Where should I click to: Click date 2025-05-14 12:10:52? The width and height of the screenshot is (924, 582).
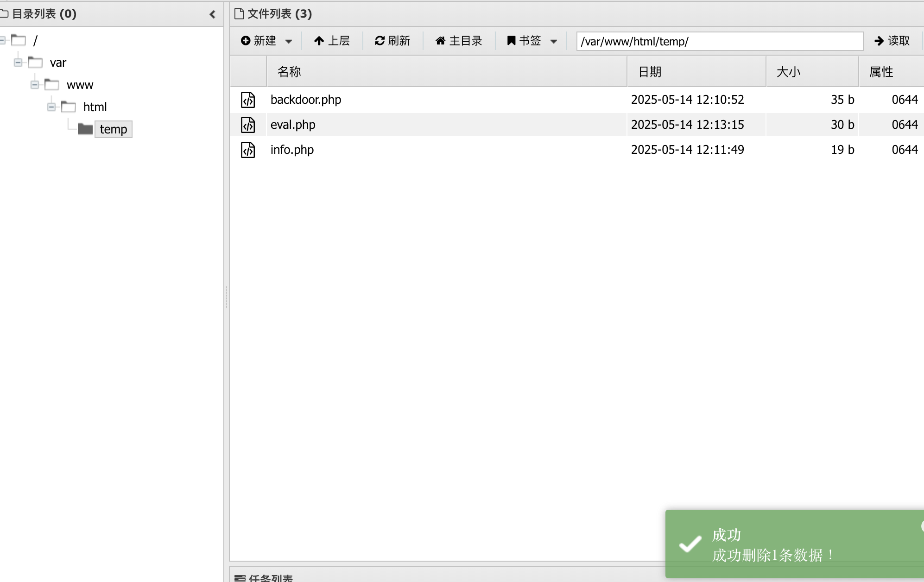[688, 100]
